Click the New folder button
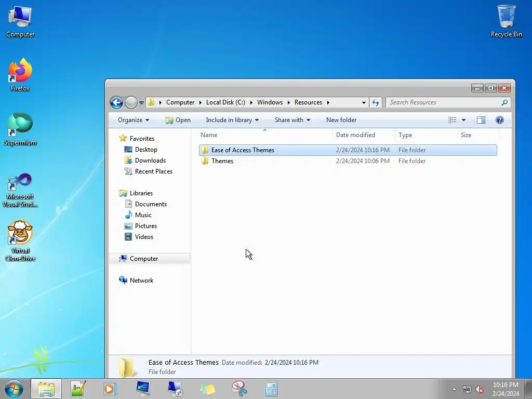 pos(341,120)
